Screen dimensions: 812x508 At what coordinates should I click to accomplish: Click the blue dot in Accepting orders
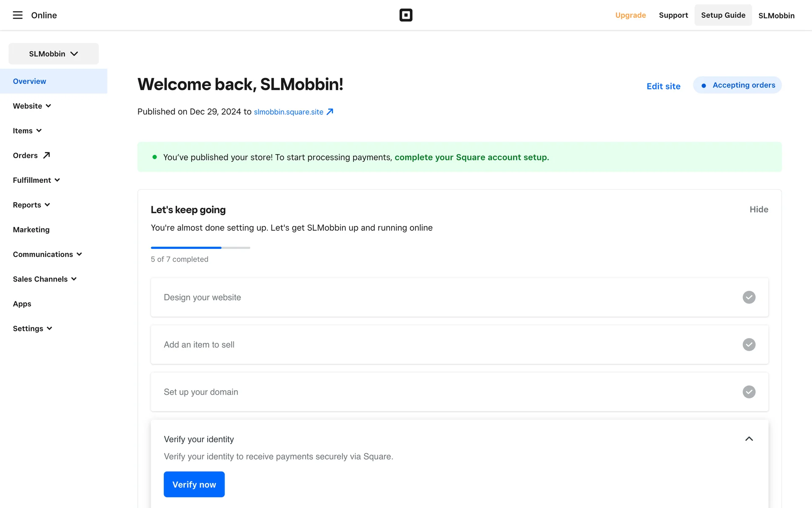(704, 86)
